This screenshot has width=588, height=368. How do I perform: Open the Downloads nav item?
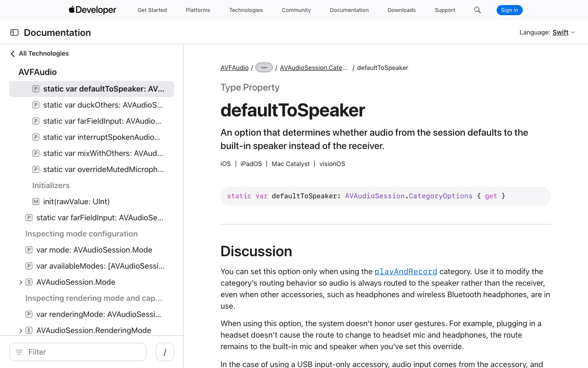tap(401, 10)
